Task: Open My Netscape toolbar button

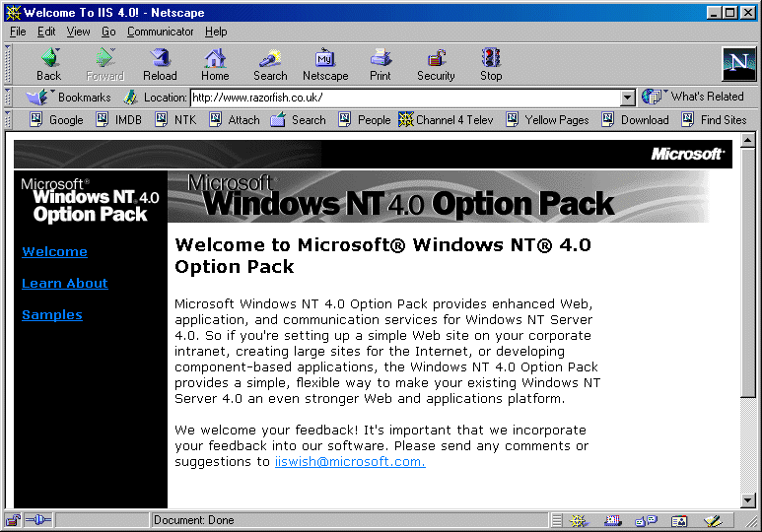Action: pos(325,64)
